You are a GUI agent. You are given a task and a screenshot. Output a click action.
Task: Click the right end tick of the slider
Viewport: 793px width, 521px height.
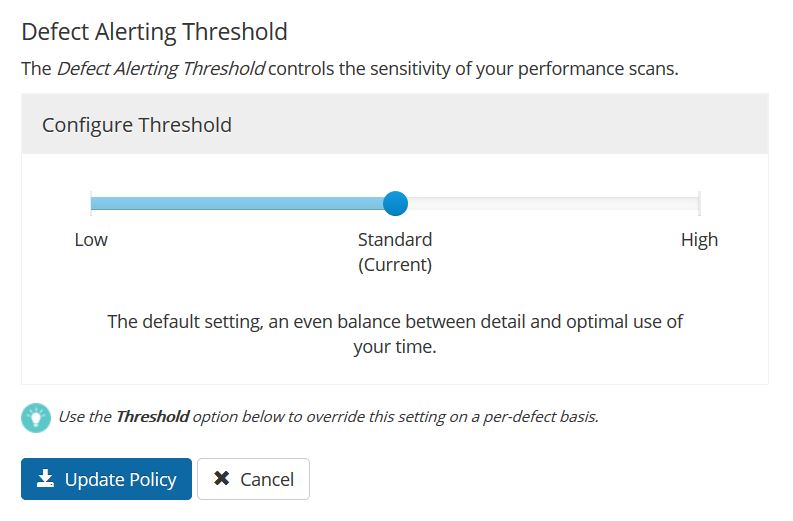click(x=699, y=203)
